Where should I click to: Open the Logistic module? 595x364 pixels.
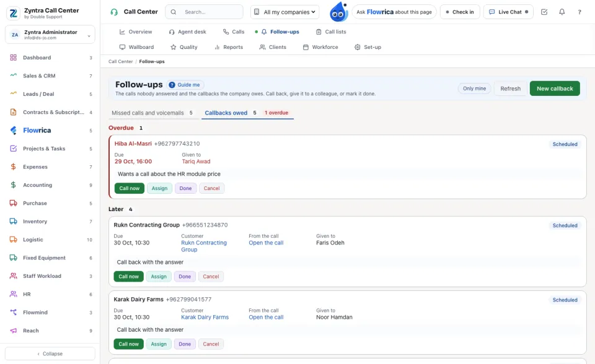pos(50,240)
